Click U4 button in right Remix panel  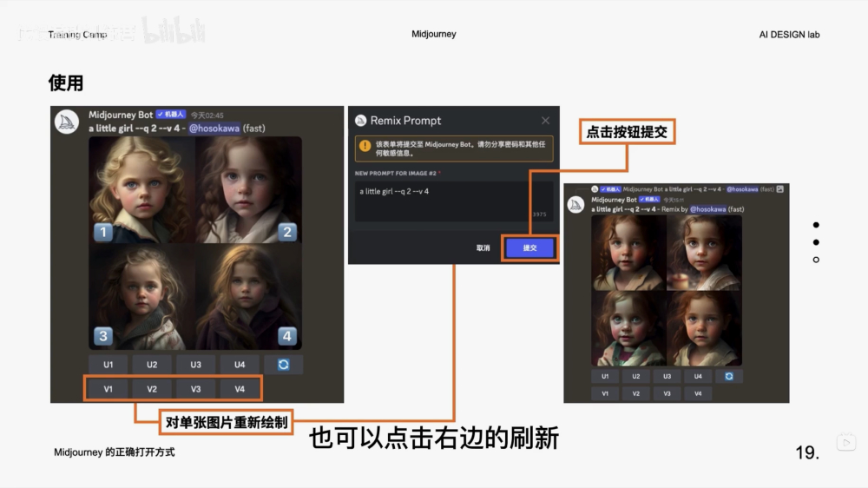(x=698, y=376)
